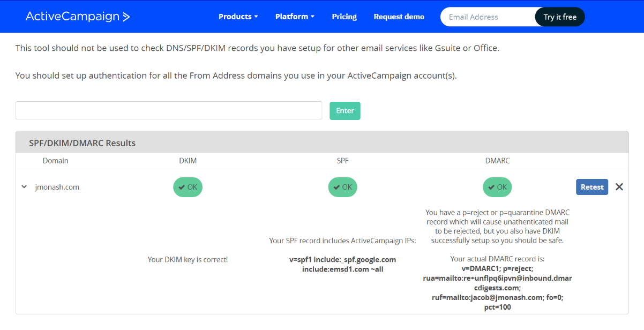644x330 pixels.
Task: Click the SPF column header
Action: coord(343,160)
